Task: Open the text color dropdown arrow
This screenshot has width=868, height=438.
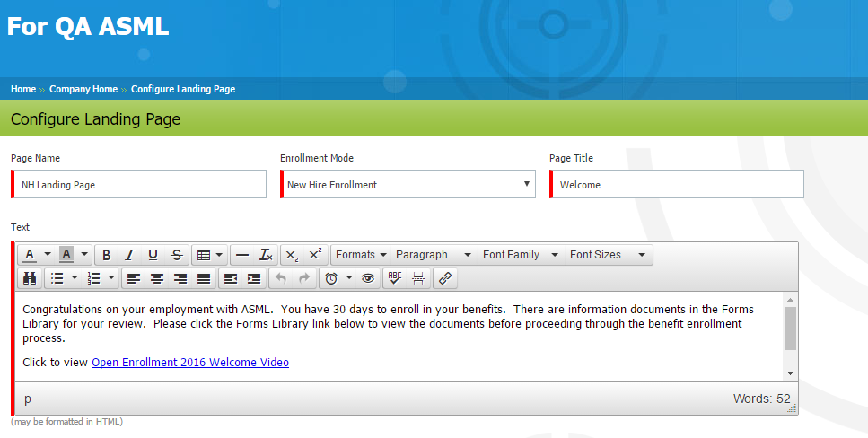Action: [48, 255]
